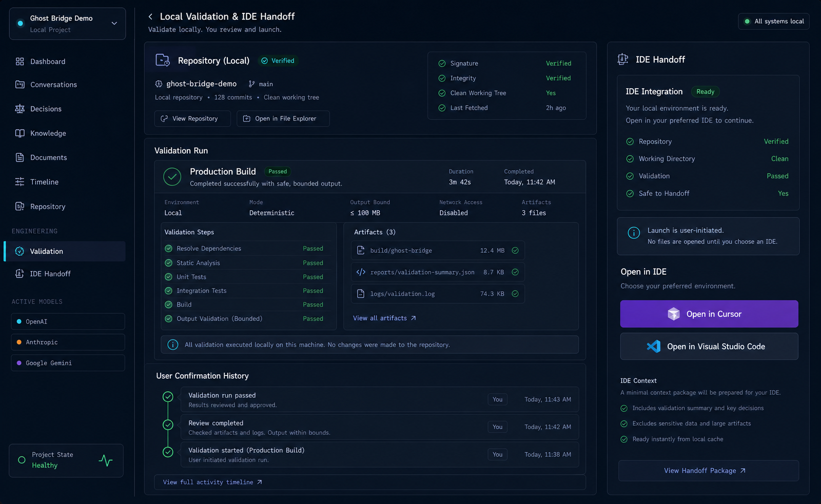Click the Repository icon in the sidebar
The height and width of the screenshot is (504, 821).
coord(19,207)
